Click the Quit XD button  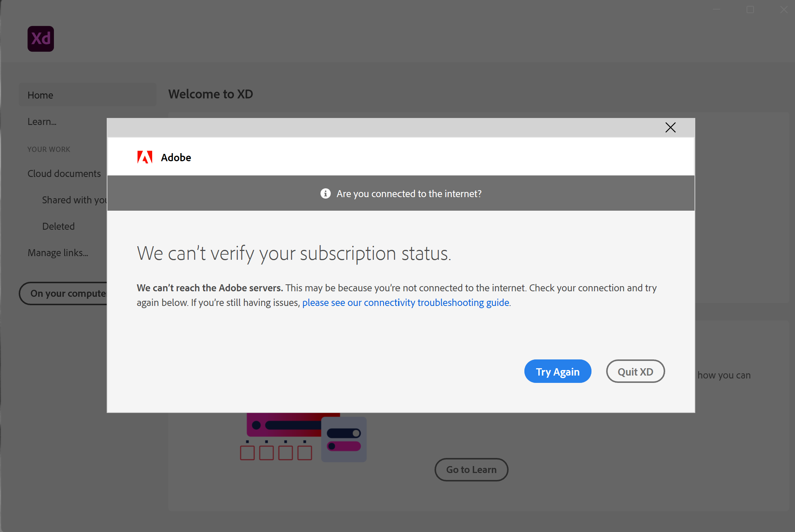(x=635, y=371)
